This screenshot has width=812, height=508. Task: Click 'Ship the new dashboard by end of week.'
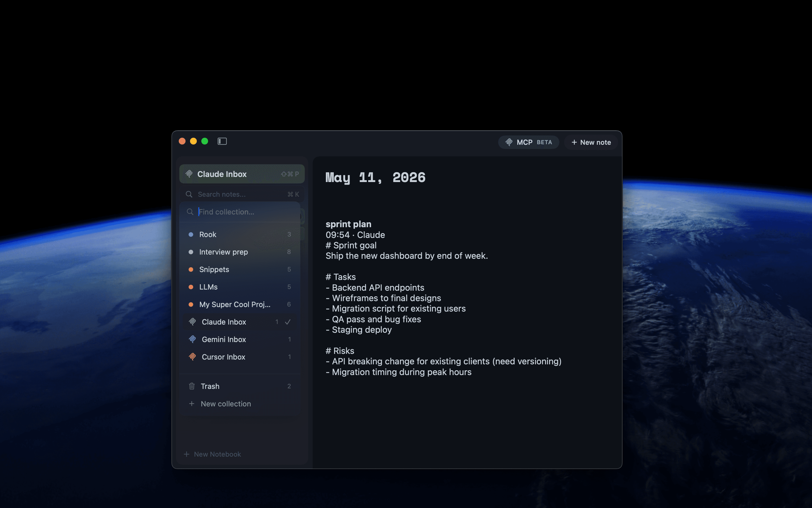[x=407, y=256]
